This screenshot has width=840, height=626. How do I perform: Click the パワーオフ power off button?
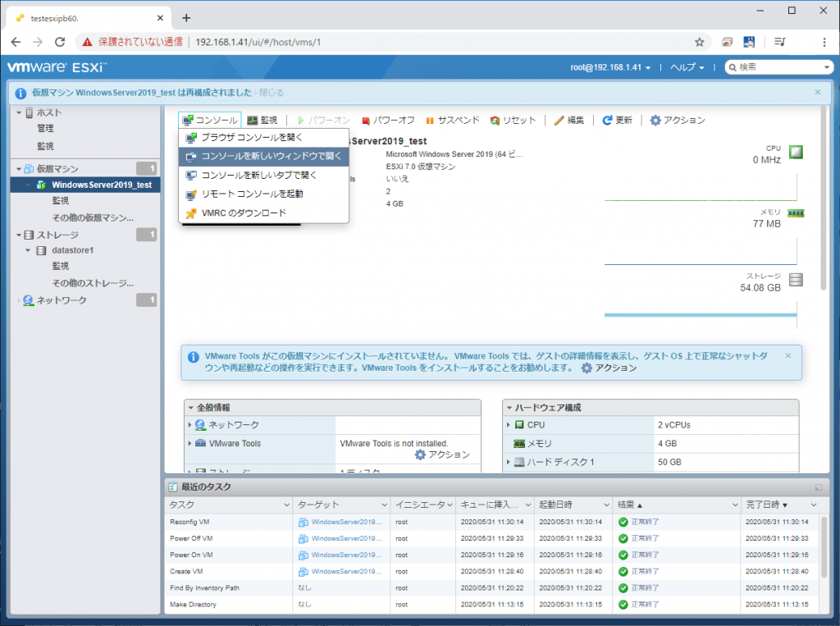[388, 120]
